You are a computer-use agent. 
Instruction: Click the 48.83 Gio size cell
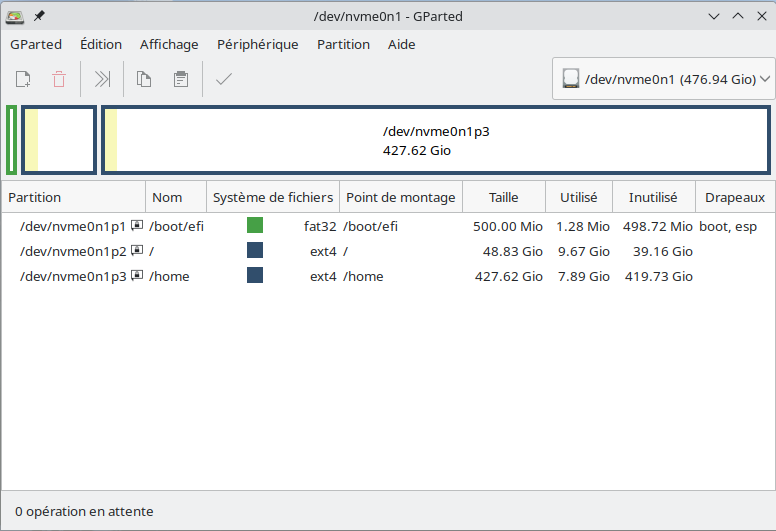pyautogui.click(x=513, y=251)
